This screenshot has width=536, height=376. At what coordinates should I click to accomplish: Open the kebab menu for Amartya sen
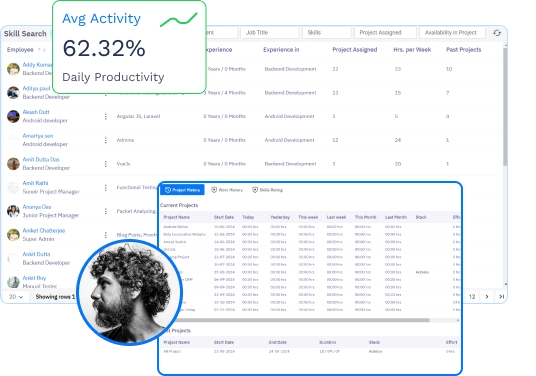pos(105,140)
